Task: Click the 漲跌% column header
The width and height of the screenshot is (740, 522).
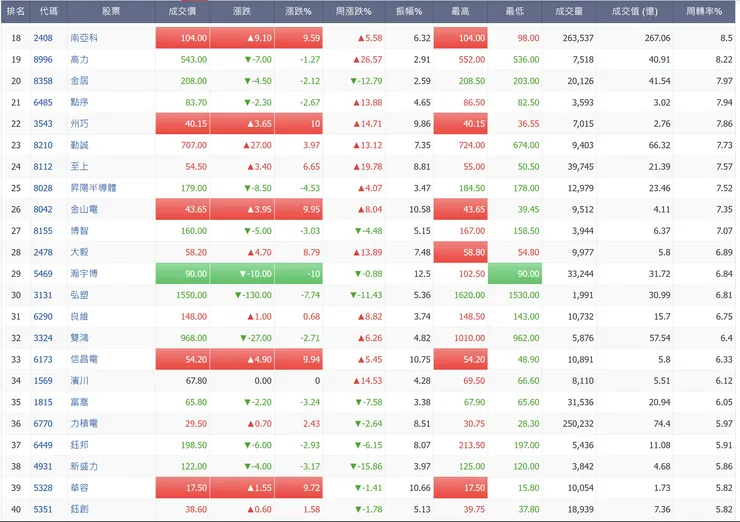Action: 298,11
